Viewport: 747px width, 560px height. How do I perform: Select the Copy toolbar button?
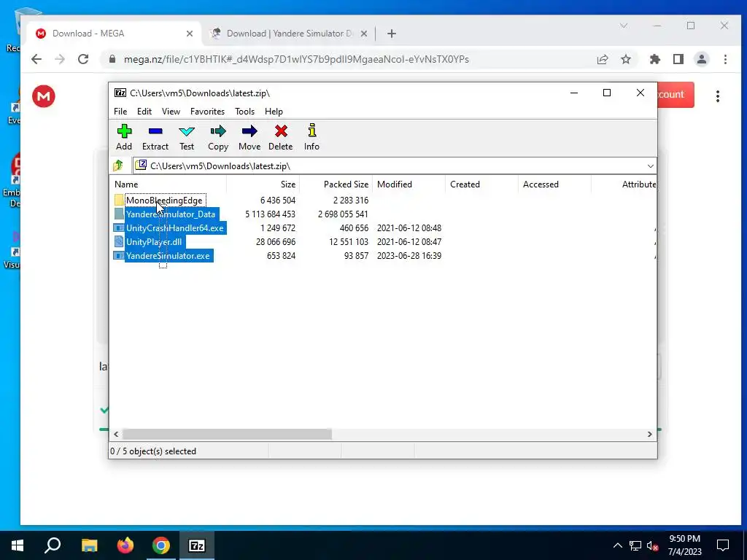[x=217, y=138]
